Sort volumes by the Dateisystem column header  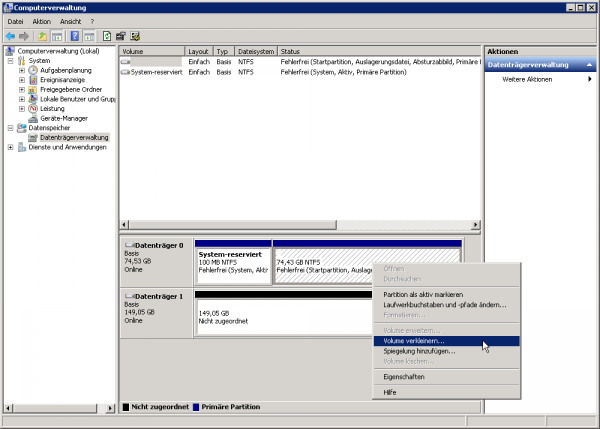point(256,50)
